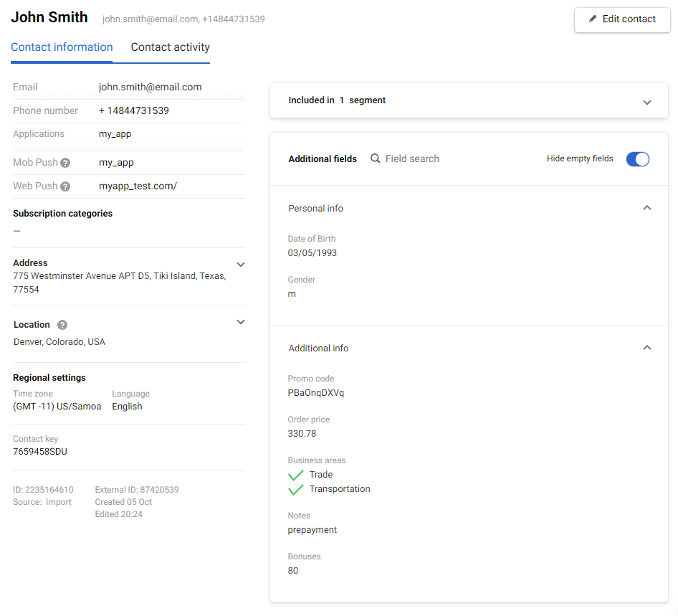Click the External ID: 87420539 text
The width and height of the screenshot is (678, 616).
coord(137,490)
